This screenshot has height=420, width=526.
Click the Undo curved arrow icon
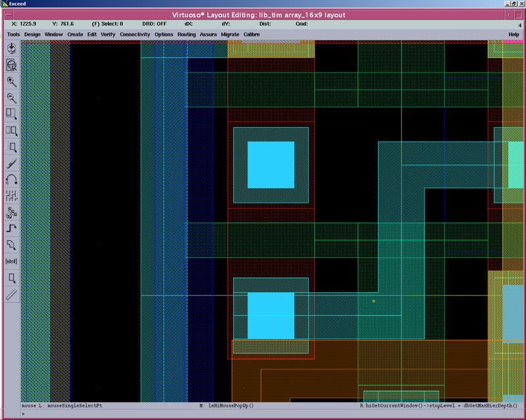(11, 179)
